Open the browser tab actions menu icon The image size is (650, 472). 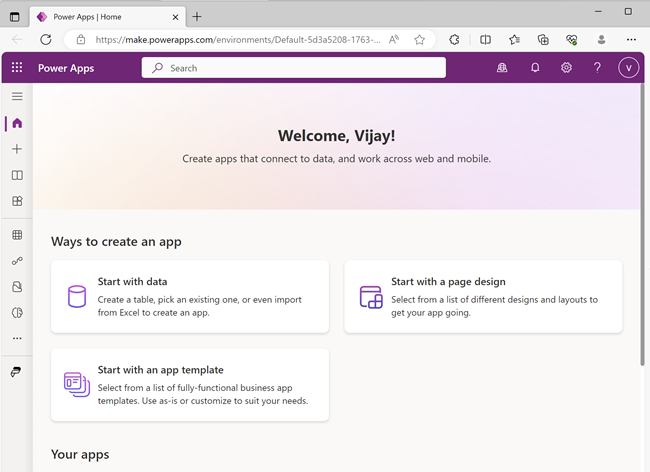coord(15,17)
